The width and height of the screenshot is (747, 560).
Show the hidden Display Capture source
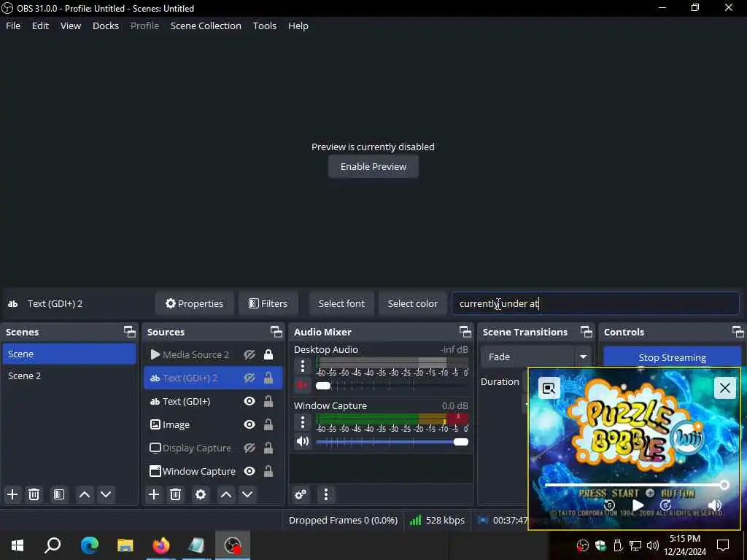point(249,448)
